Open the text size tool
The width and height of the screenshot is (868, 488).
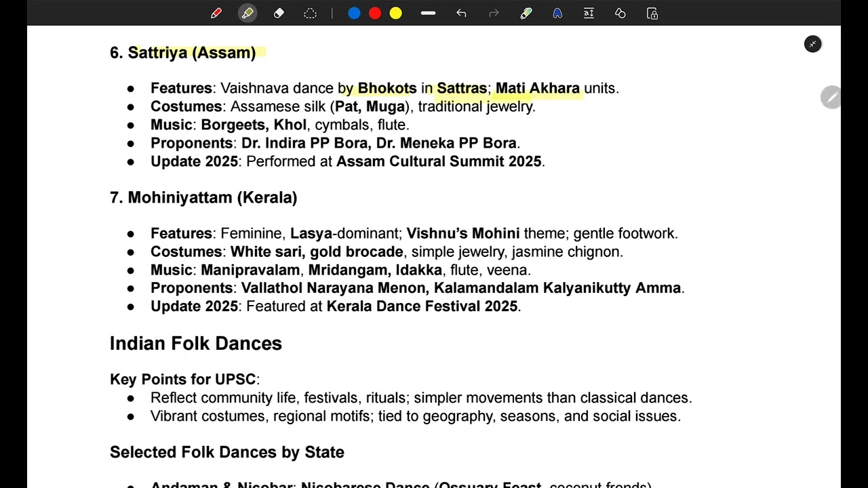click(589, 14)
